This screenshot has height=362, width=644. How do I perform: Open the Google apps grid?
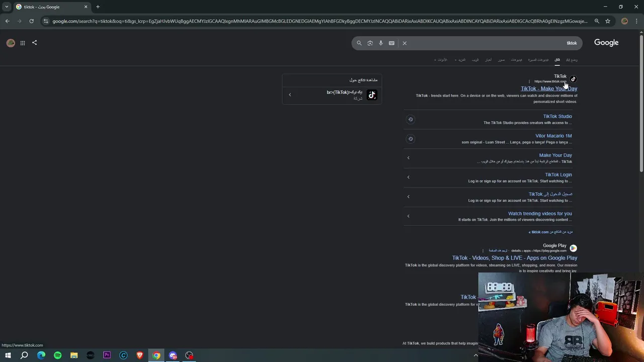coord(23,43)
